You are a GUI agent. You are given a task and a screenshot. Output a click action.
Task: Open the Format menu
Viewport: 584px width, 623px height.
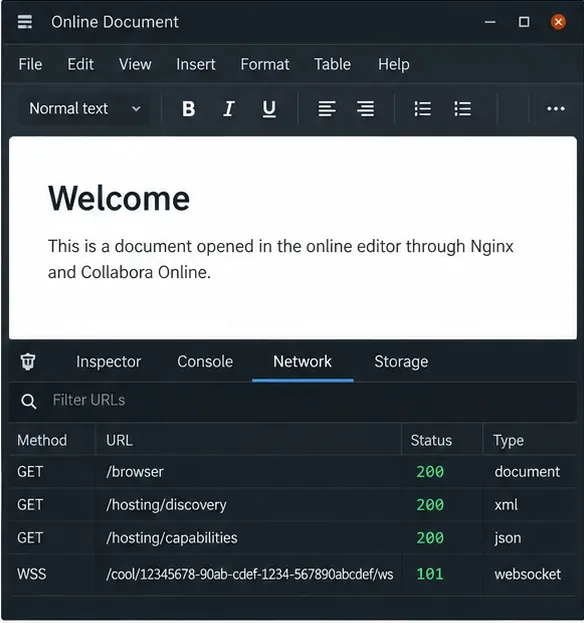(265, 64)
